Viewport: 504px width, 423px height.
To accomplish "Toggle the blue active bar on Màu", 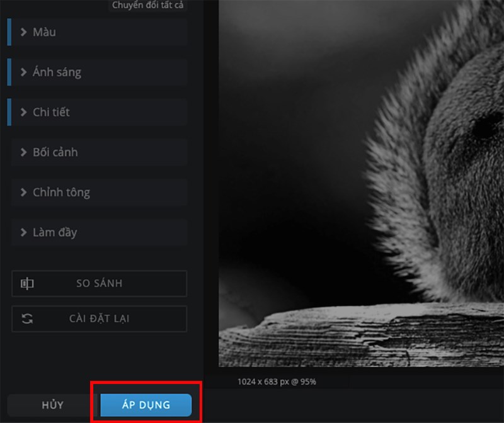I will (x=9, y=32).
